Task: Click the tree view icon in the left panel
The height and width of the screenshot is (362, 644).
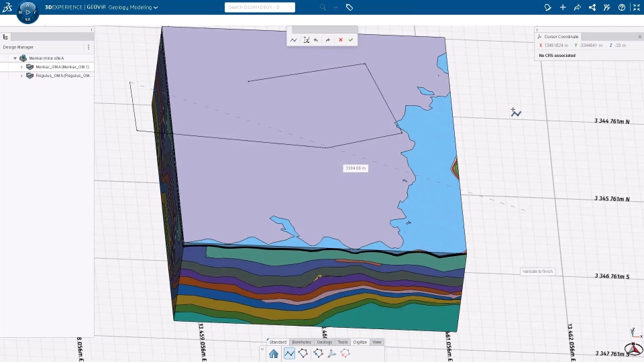Action: pos(5,37)
